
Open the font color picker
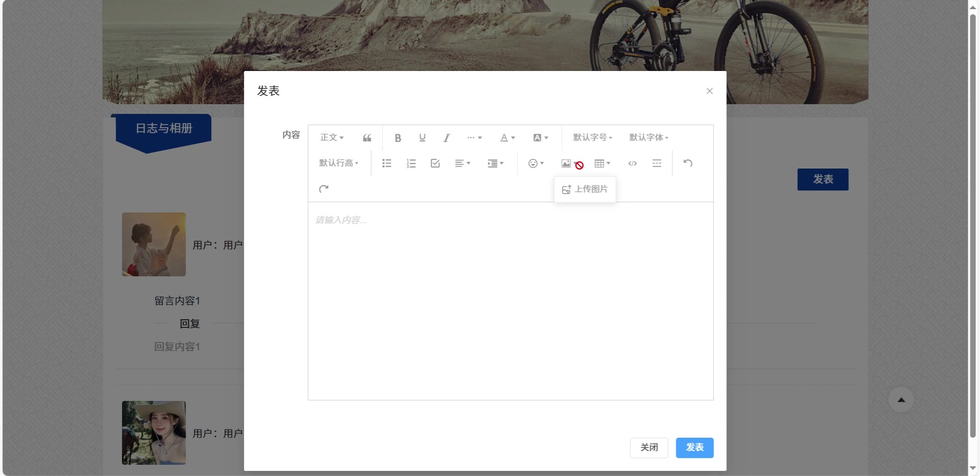(x=507, y=138)
